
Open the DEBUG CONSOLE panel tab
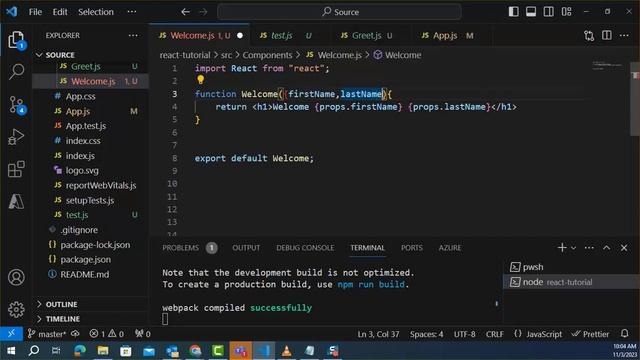(x=305, y=248)
